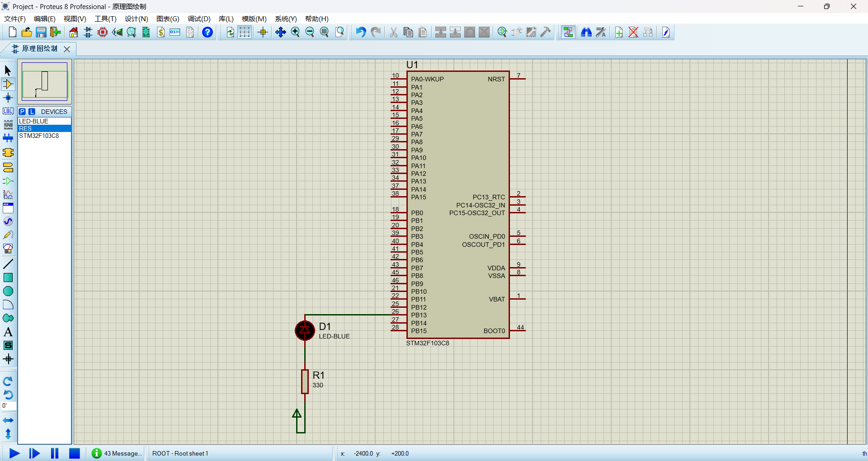Choose the Junction Dot Mode tool

(8, 98)
